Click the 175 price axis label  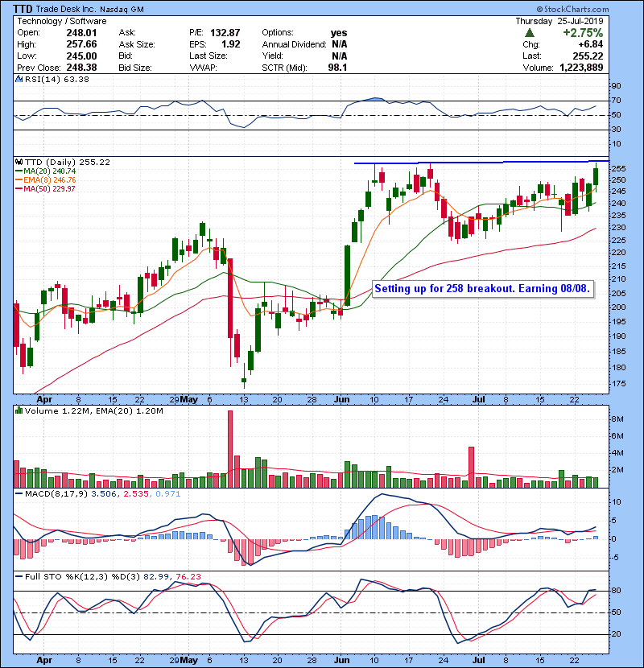click(x=618, y=383)
